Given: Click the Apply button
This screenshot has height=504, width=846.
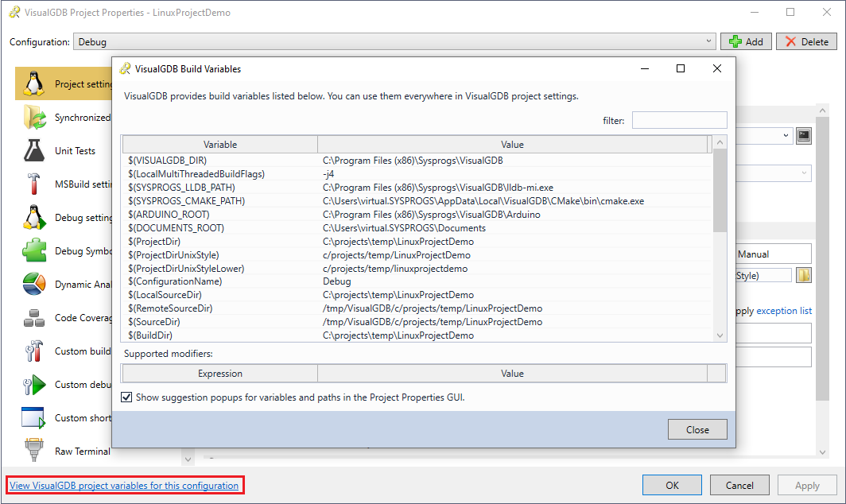Looking at the screenshot, I should coord(807,485).
